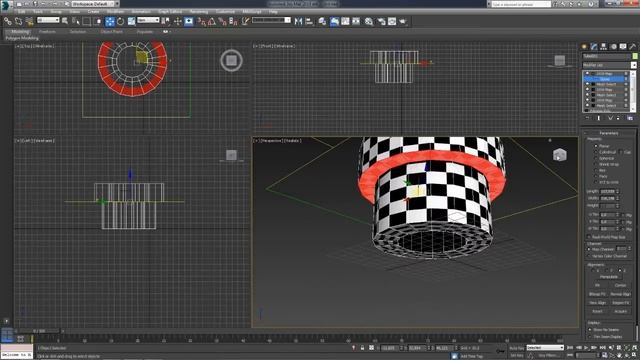Viewport: 640px width, 360px height.
Task: Enable the Cap checkbox
Action: pos(621,152)
